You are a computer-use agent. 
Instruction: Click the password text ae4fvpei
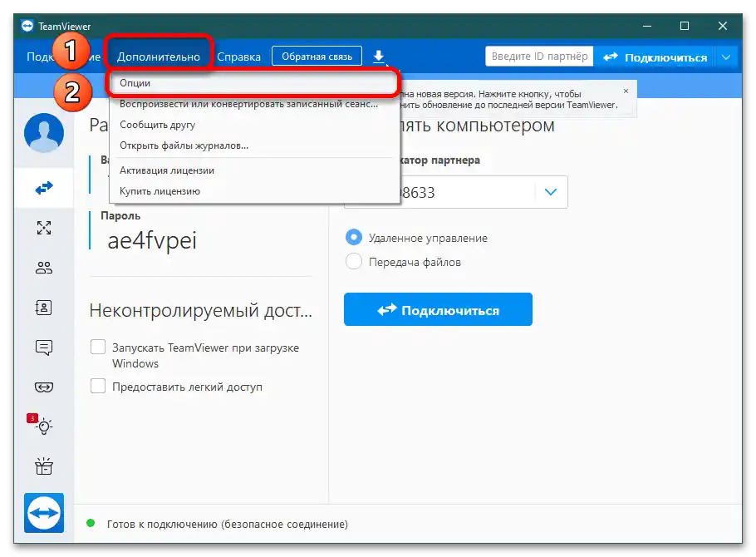click(152, 240)
